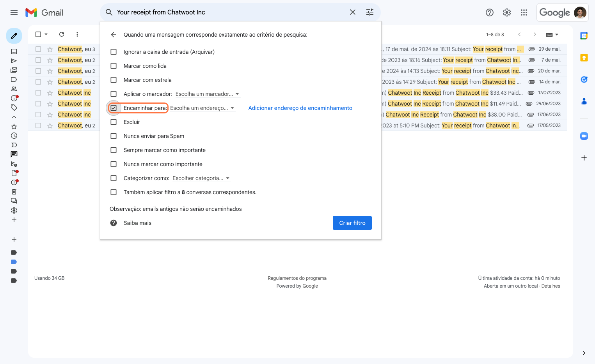This screenshot has height=364, width=595.
Task: Show search options sliders icon
Action: (370, 12)
